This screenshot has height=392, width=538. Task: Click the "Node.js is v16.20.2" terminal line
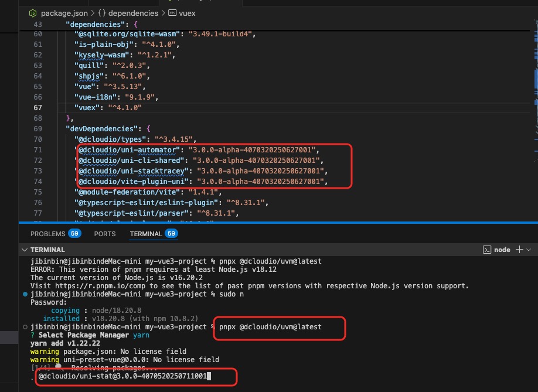[x=116, y=278]
